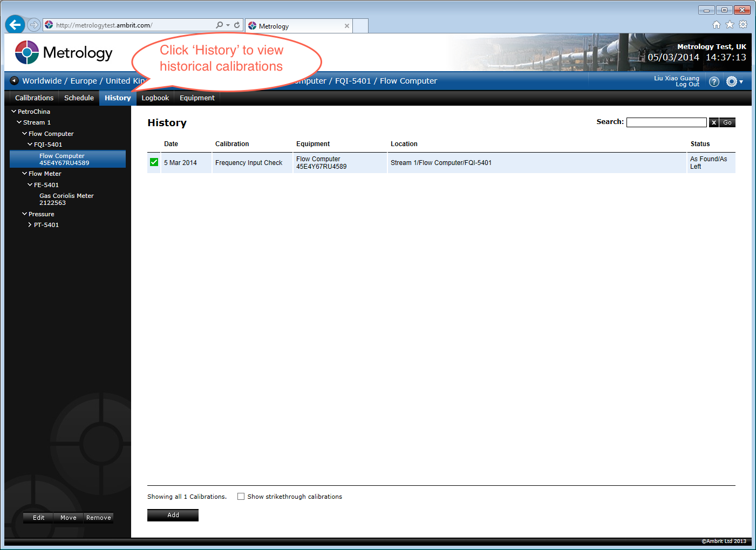The height and width of the screenshot is (550, 756).
Task: Click into the Search input field
Action: [666, 122]
